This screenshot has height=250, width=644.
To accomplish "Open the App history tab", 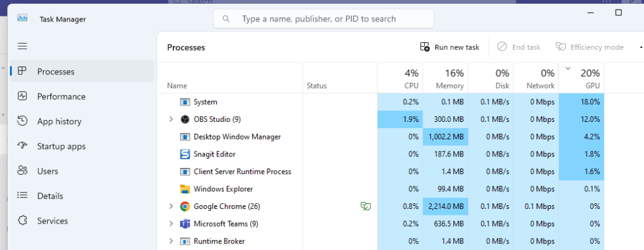I will coord(82,121).
